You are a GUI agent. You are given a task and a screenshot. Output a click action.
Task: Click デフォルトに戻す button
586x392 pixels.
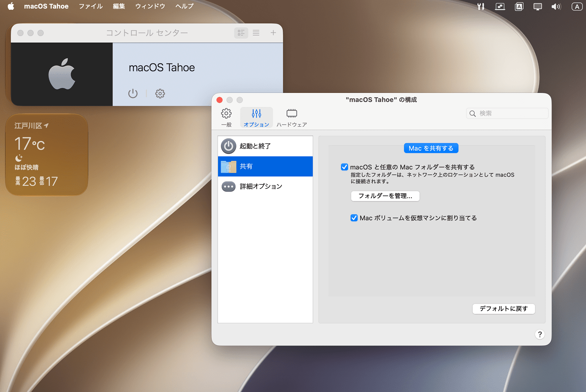pos(504,308)
